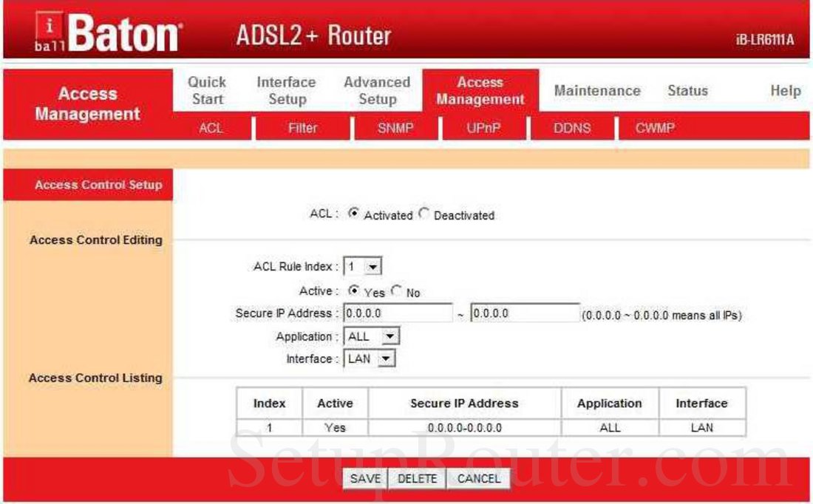Screen dimensions: 813x504
Task: Open the Advanced Setup section
Action: [x=376, y=90]
